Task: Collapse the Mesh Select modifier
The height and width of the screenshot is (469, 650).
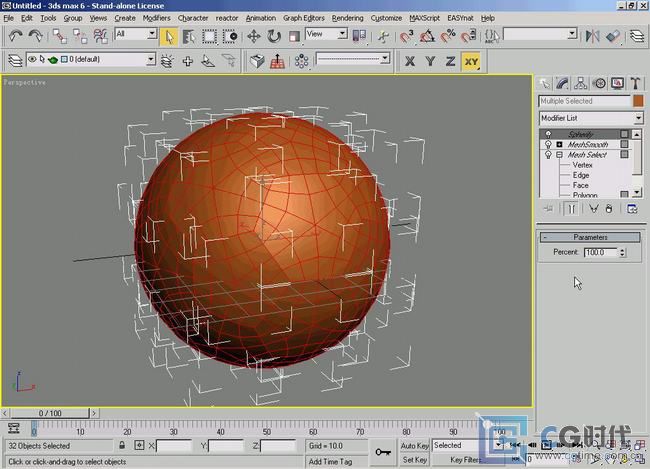Action: click(559, 155)
